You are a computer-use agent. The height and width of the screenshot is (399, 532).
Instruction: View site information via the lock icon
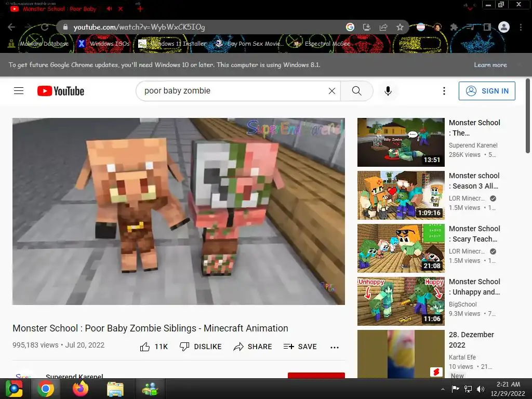pyautogui.click(x=65, y=27)
